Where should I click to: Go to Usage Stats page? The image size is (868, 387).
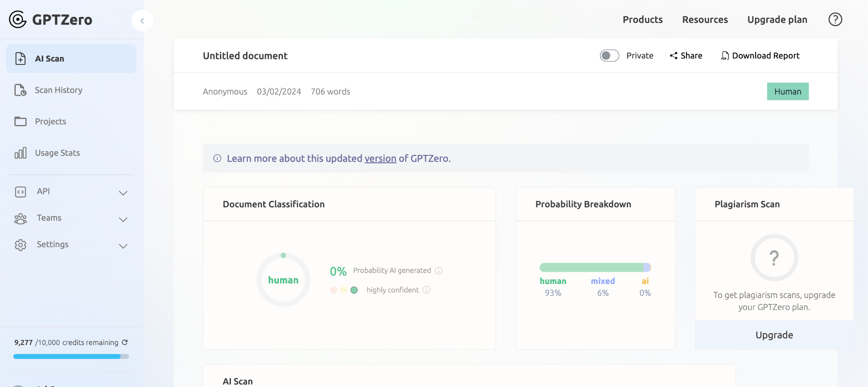(x=57, y=153)
